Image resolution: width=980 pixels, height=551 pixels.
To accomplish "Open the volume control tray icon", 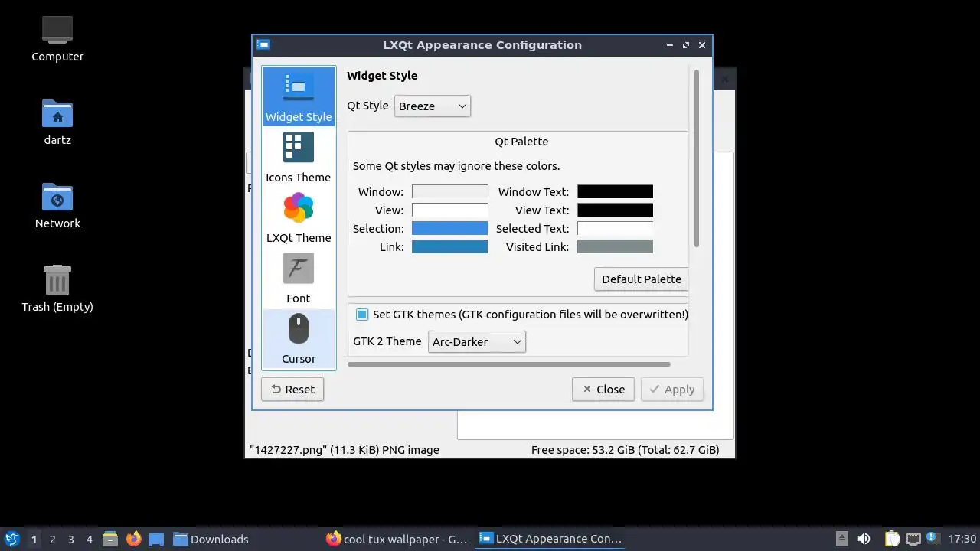I will click(x=864, y=539).
